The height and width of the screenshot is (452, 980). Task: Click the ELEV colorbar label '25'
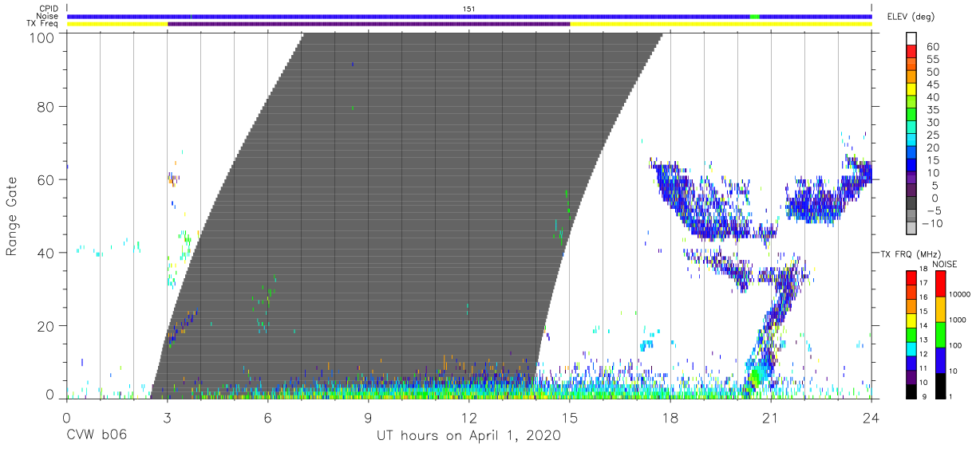pyautogui.click(x=932, y=136)
